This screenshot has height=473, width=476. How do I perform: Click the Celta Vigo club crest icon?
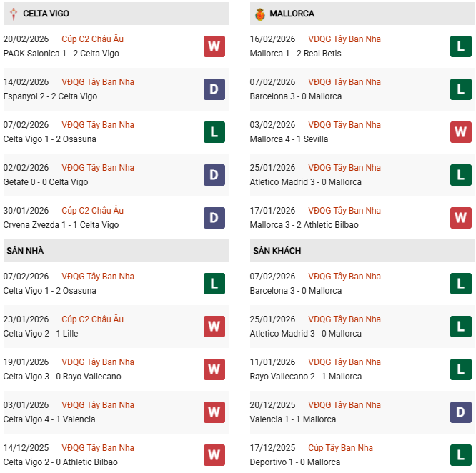pos(11,14)
